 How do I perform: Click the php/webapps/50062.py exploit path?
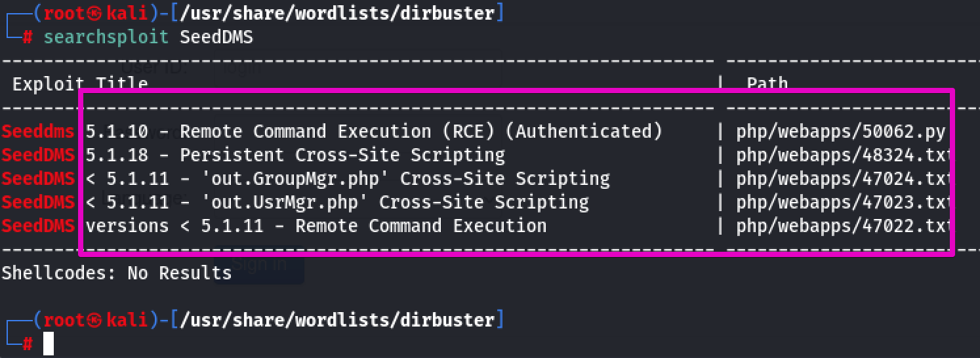coord(840,132)
